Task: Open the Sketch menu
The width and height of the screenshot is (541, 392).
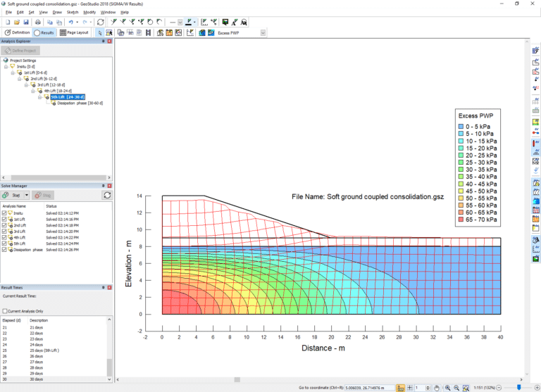Action: tap(72, 13)
